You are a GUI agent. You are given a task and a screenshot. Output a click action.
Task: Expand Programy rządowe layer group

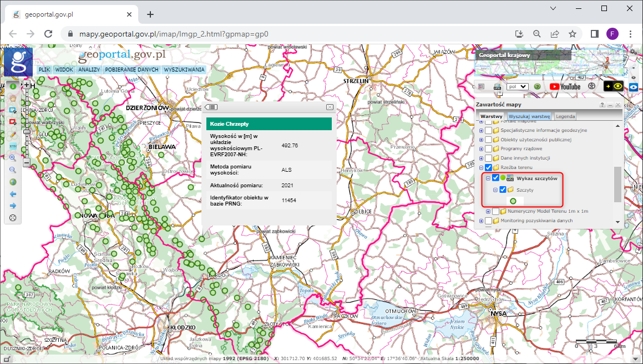(481, 148)
